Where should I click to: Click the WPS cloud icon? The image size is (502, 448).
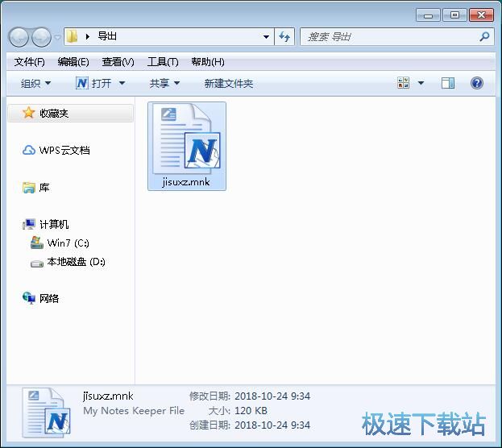(x=29, y=150)
